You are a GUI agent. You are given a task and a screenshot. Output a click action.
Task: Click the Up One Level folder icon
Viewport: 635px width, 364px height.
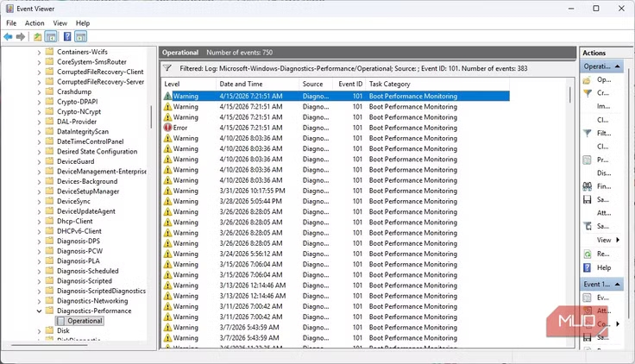coord(37,37)
